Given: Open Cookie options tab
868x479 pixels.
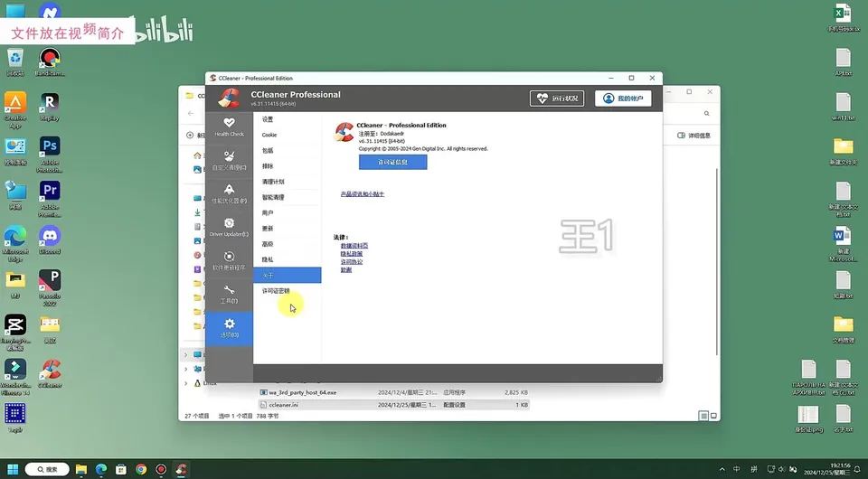Looking at the screenshot, I should pyautogui.click(x=288, y=135).
